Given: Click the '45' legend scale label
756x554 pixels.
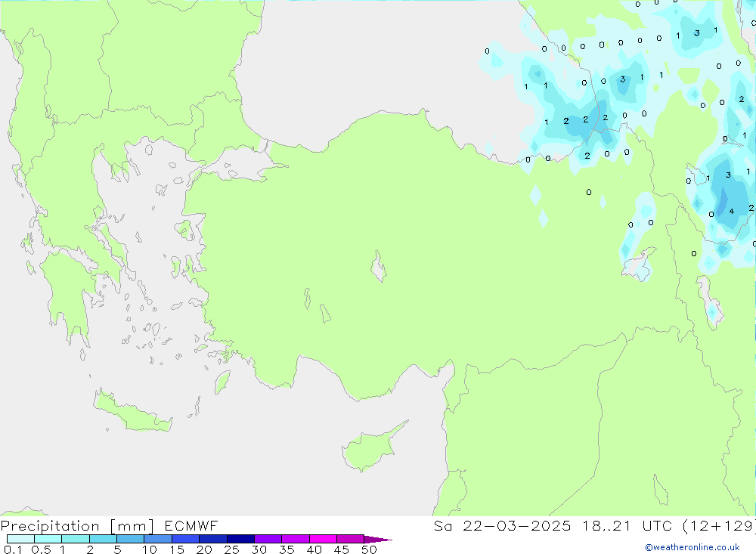Looking at the screenshot, I should (x=342, y=549).
